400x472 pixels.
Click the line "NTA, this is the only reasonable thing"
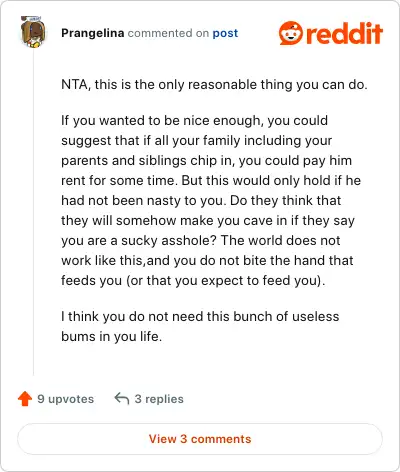214,85
